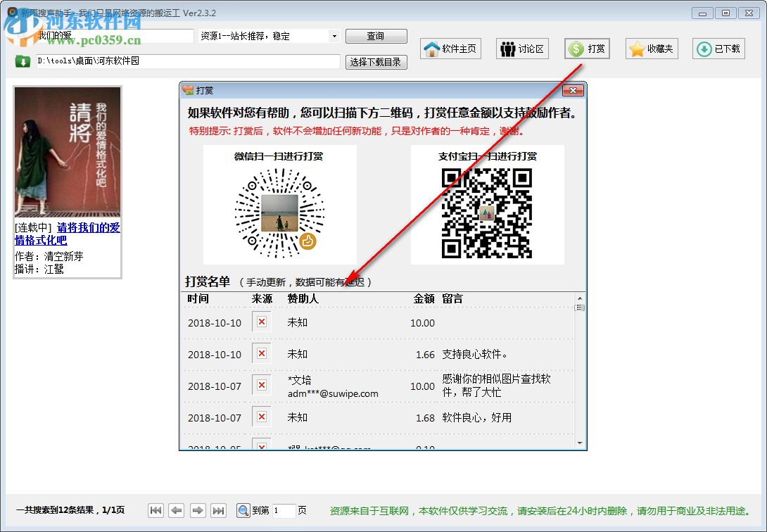The width and height of the screenshot is (767, 532).
Task: Go to next page arrow
Action: tap(198, 510)
